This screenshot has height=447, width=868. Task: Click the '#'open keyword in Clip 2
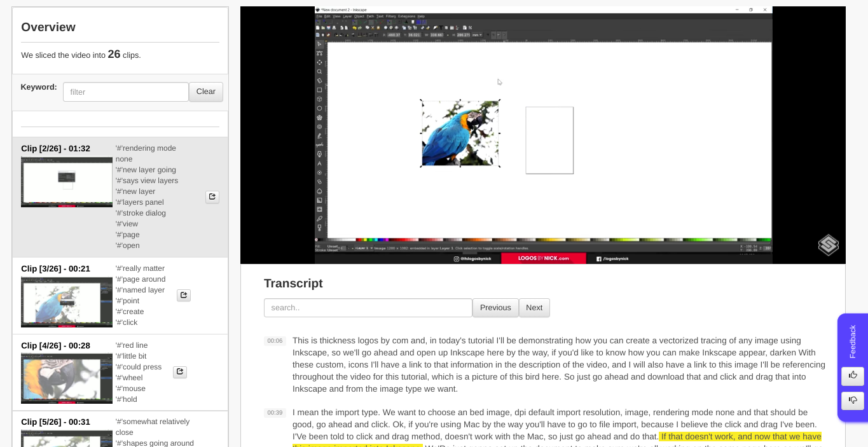pyautogui.click(x=127, y=245)
